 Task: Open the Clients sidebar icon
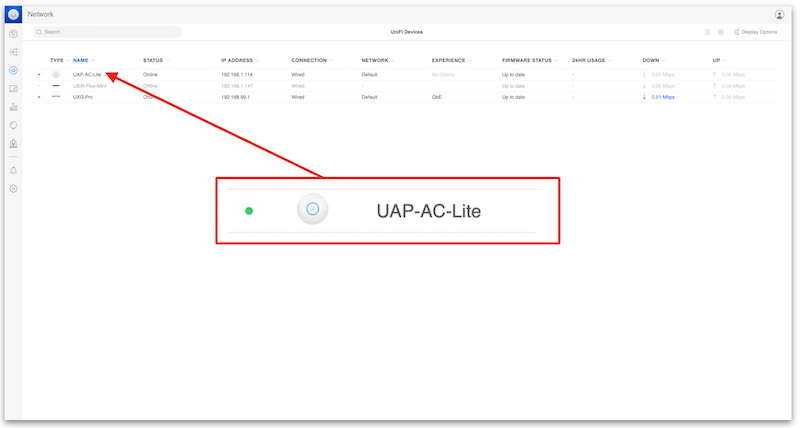pos(13,89)
